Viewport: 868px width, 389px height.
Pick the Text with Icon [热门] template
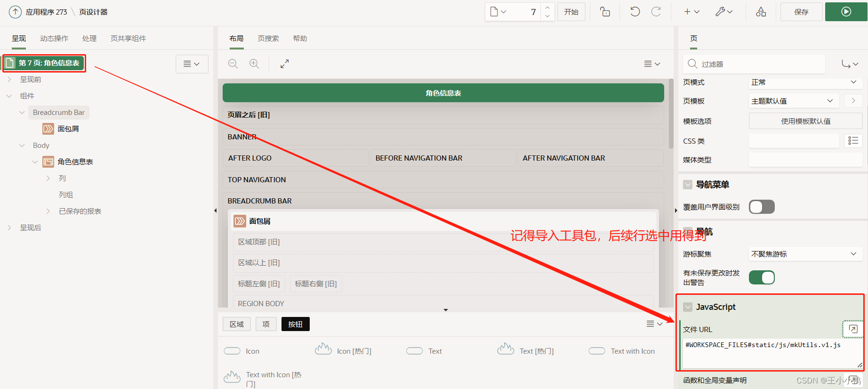click(263, 378)
